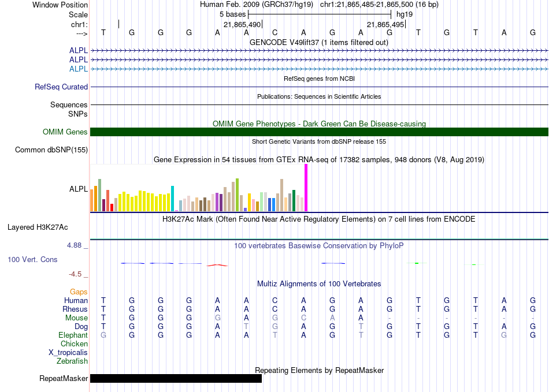This screenshot has width=549, height=392.
Task: Click the Layered H3K27Ac label
Action: coord(38,227)
